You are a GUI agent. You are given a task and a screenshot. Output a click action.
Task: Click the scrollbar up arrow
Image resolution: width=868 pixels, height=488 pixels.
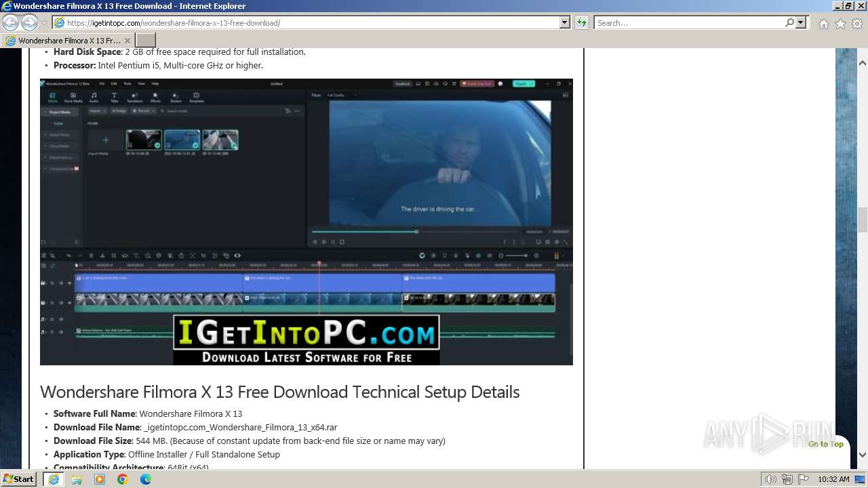[863, 63]
